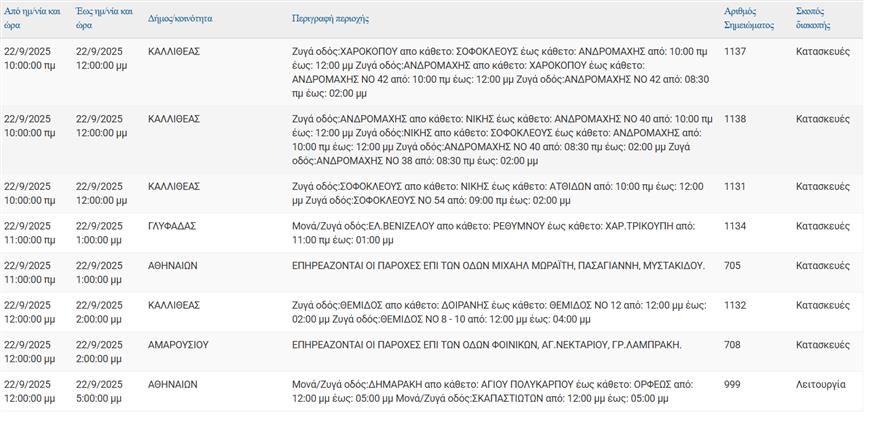Select the note number 1137 cell
The image size is (873, 425).
point(735,50)
